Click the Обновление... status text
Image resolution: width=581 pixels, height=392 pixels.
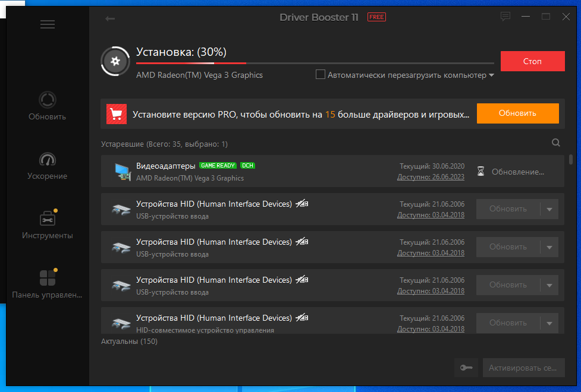(517, 172)
